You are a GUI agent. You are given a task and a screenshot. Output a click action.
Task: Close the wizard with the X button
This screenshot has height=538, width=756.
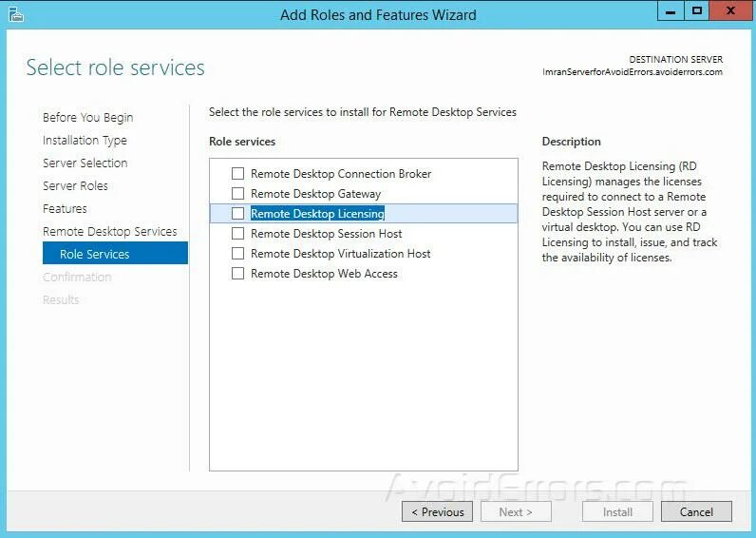click(730, 11)
